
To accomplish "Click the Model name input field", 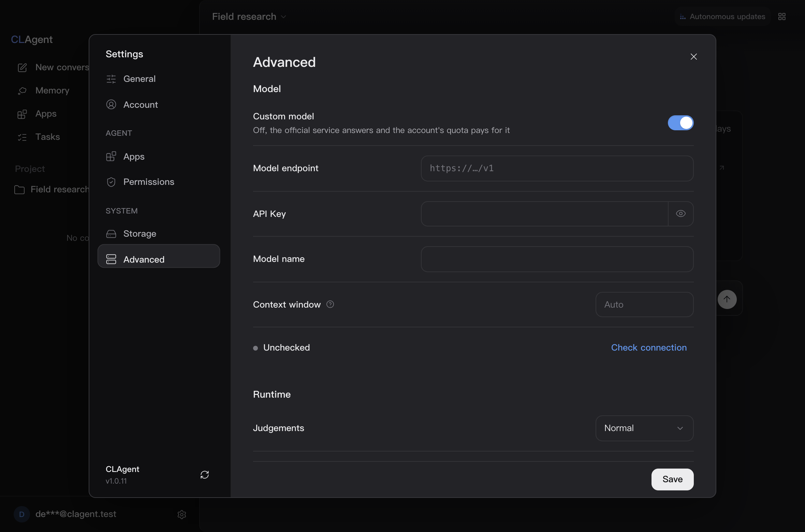I will tap(557, 259).
